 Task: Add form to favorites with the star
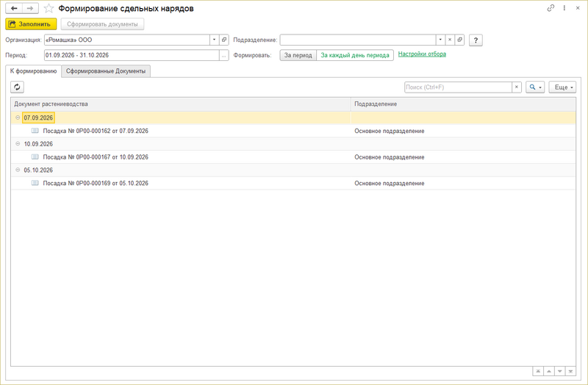click(x=49, y=8)
